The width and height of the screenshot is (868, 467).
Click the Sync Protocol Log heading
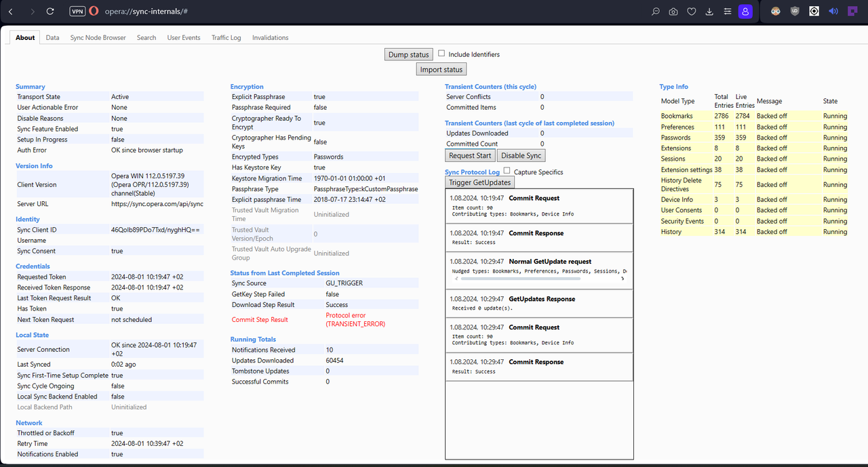click(x=472, y=172)
